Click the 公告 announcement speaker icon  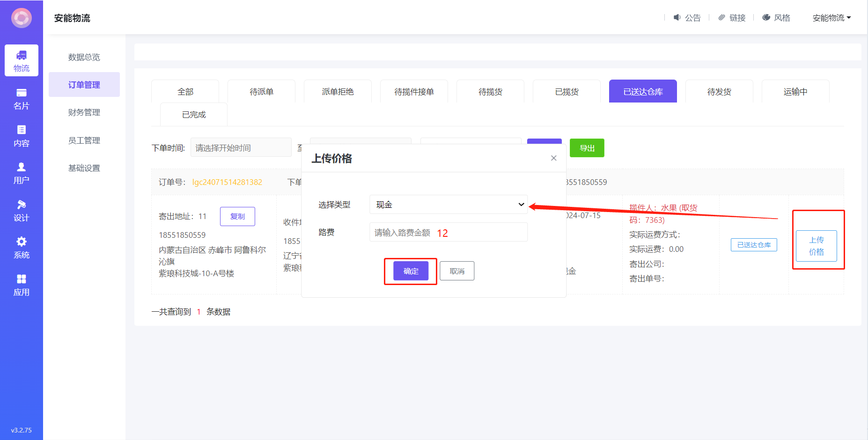coord(677,17)
